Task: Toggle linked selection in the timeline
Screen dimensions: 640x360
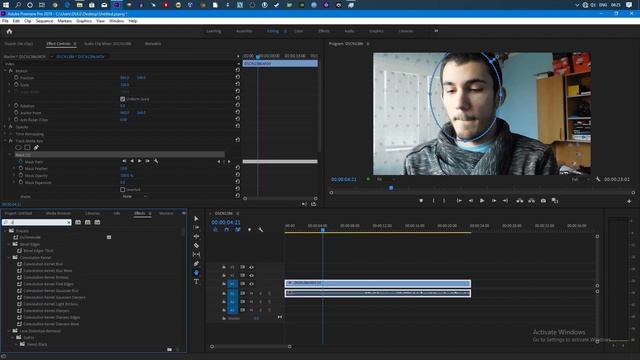Action: click(238, 230)
